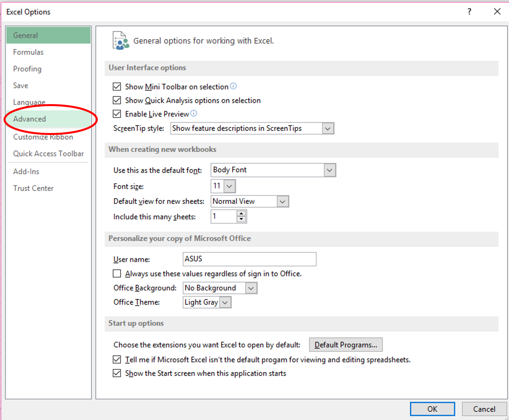Open the Advanced category

pyautogui.click(x=48, y=119)
